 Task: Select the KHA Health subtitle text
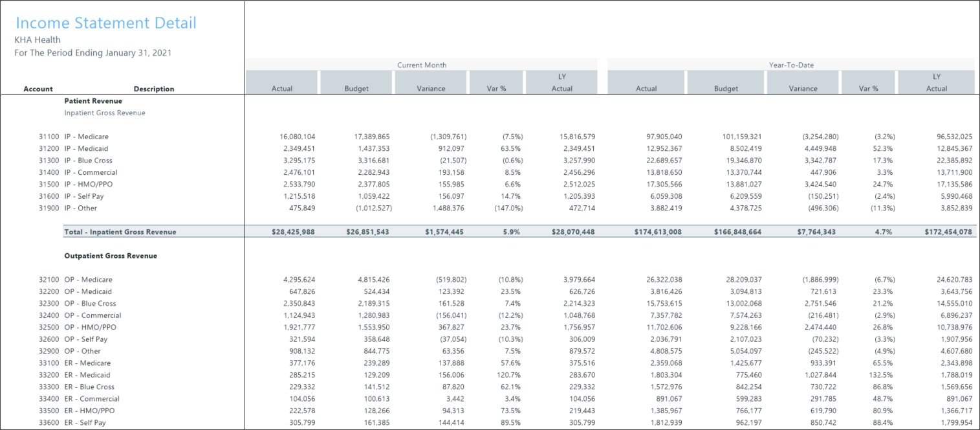coord(38,40)
